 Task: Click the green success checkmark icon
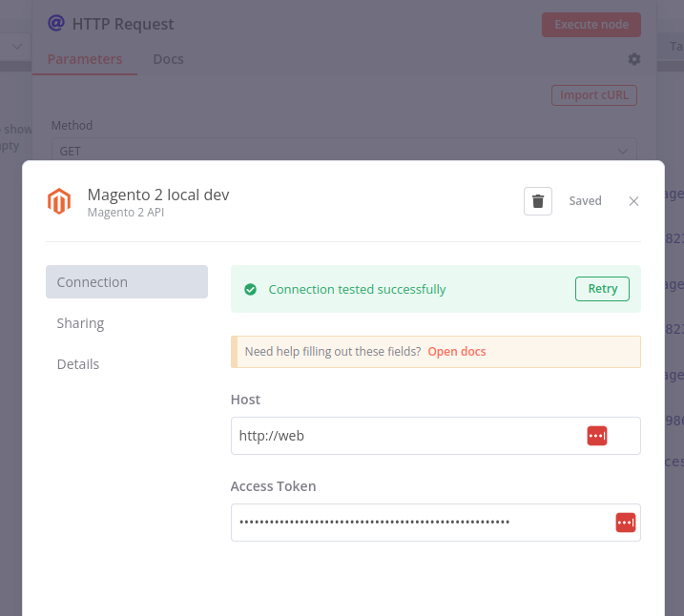click(x=250, y=289)
